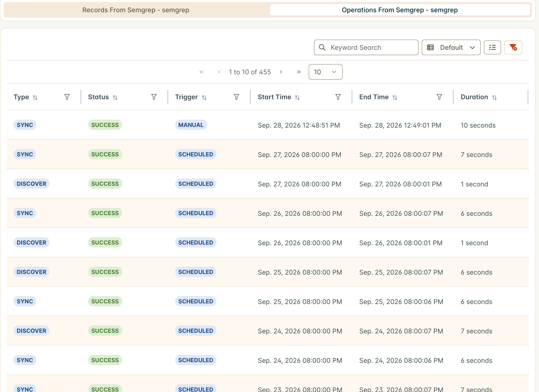Filter the End Time column
The image size is (539, 392).
pos(439,97)
